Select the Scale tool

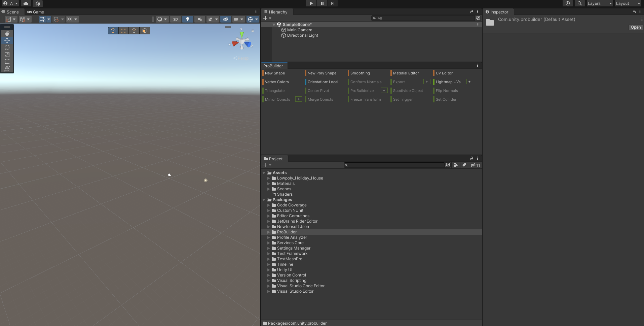click(7, 55)
